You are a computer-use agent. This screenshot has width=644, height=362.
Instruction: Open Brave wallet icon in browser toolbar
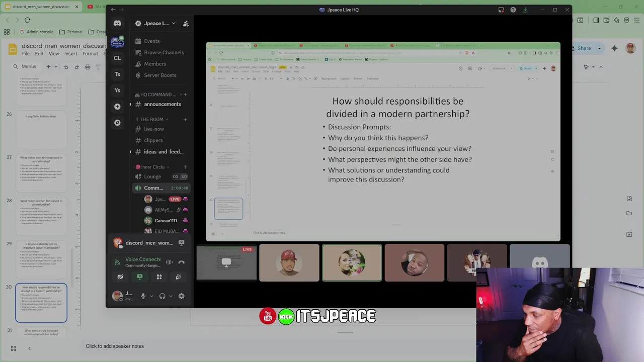click(x=607, y=20)
